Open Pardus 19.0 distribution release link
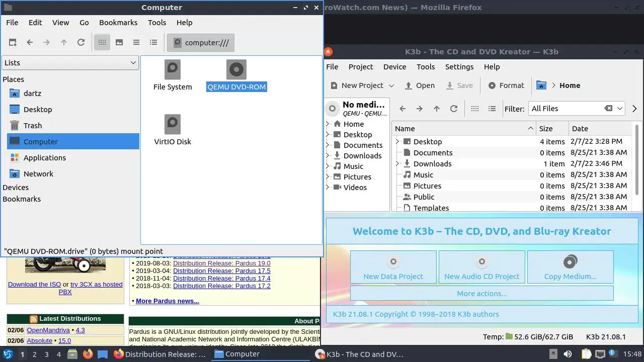 coord(222,263)
